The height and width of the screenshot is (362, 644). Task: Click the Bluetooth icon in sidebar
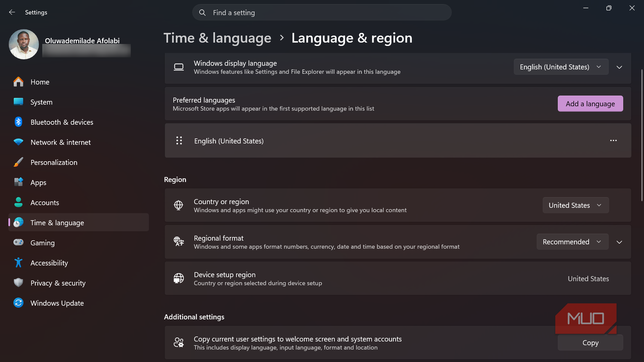pos(18,122)
